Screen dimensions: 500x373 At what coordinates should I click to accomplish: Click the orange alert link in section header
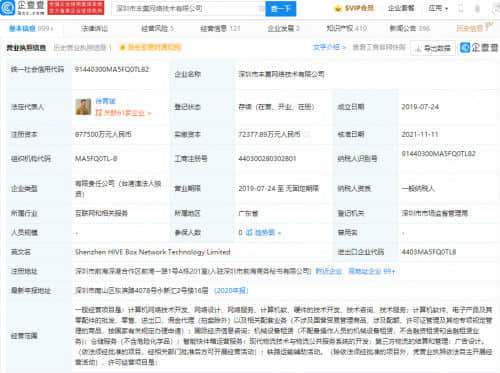tap(150, 48)
